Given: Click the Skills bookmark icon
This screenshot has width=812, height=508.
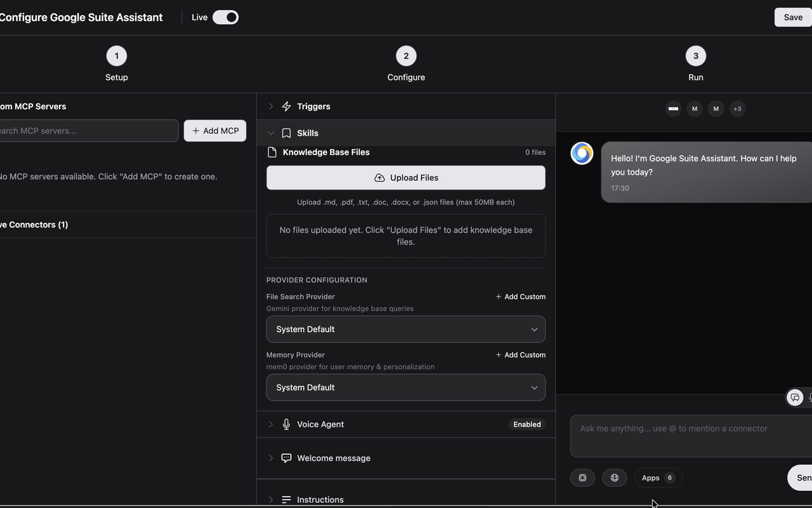Looking at the screenshot, I should pyautogui.click(x=286, y=133).
